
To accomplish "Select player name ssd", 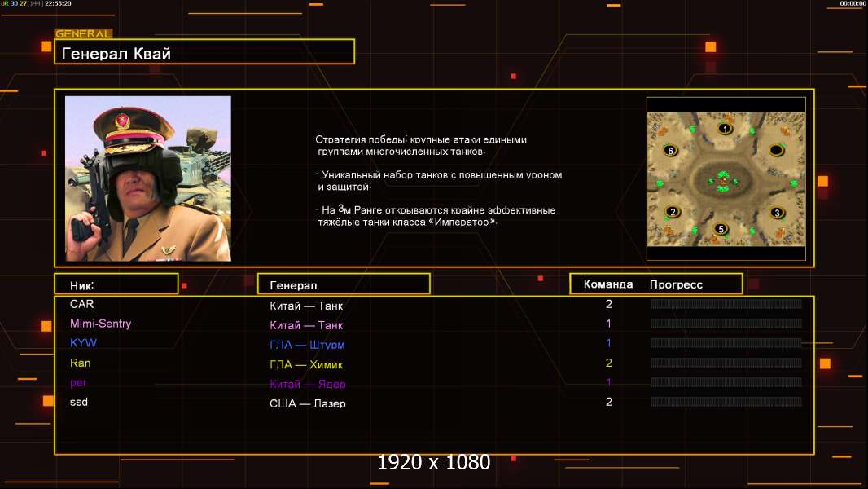I will (x=79, y=402).
